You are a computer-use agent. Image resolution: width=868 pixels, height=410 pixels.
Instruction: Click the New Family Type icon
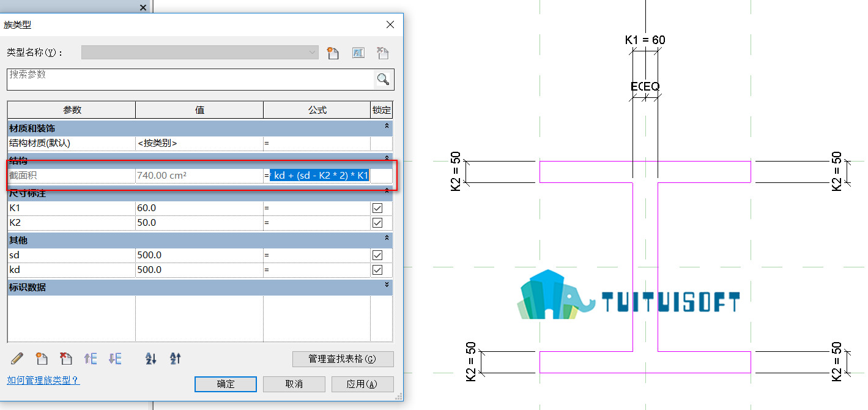coord(333,53)
